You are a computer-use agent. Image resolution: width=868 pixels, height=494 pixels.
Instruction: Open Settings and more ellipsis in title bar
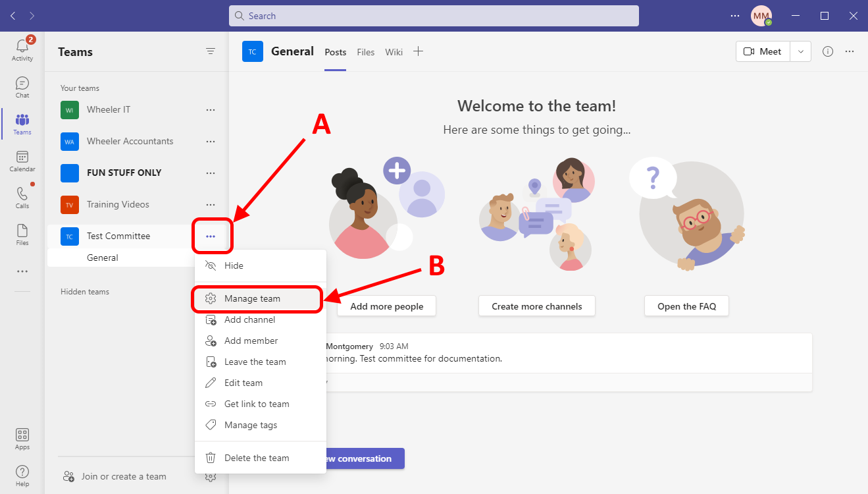point(735,16)
